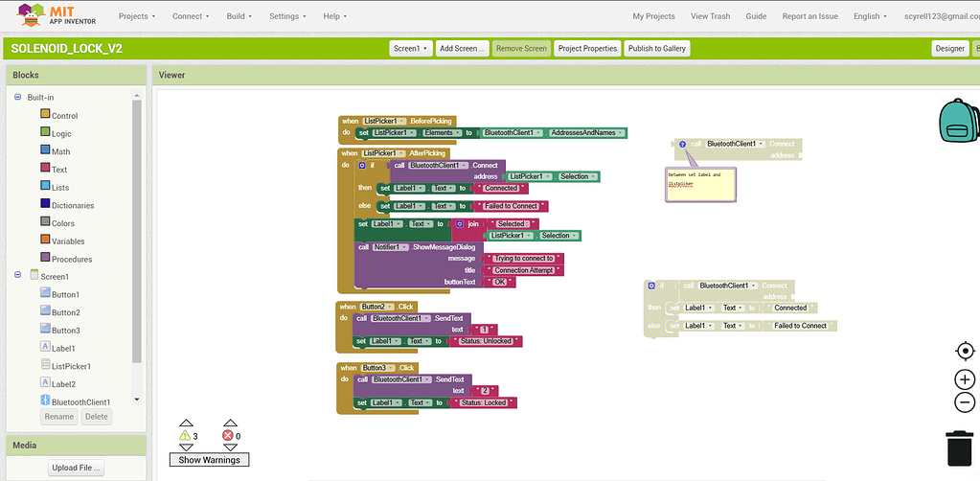
Task: Open the blue comment icon on detached block
Action: (x=682, y=144)
